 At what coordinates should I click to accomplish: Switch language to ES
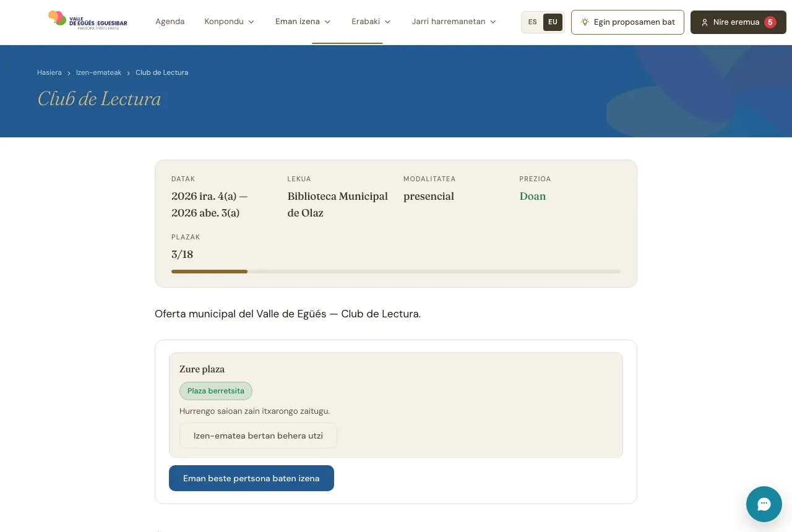point(533,22)
